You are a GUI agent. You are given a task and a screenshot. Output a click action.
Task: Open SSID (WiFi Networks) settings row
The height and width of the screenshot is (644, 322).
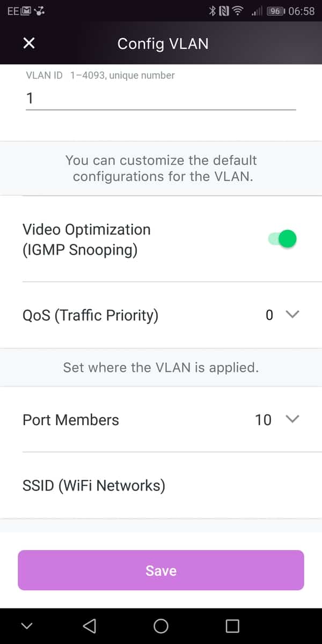161,486
